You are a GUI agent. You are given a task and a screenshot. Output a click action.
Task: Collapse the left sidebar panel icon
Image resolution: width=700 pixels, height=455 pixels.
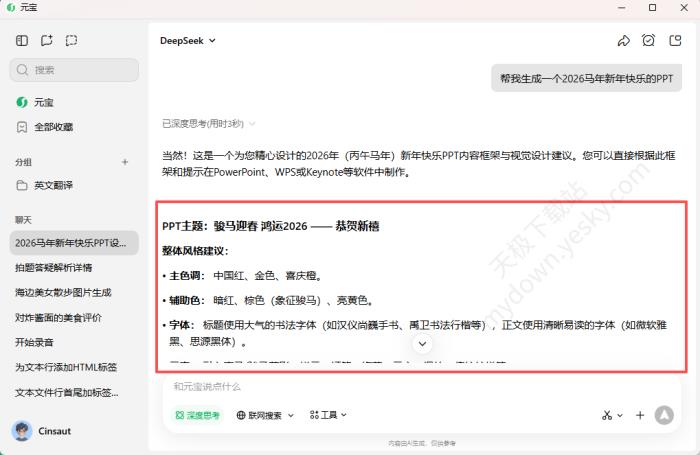(22, 41)
